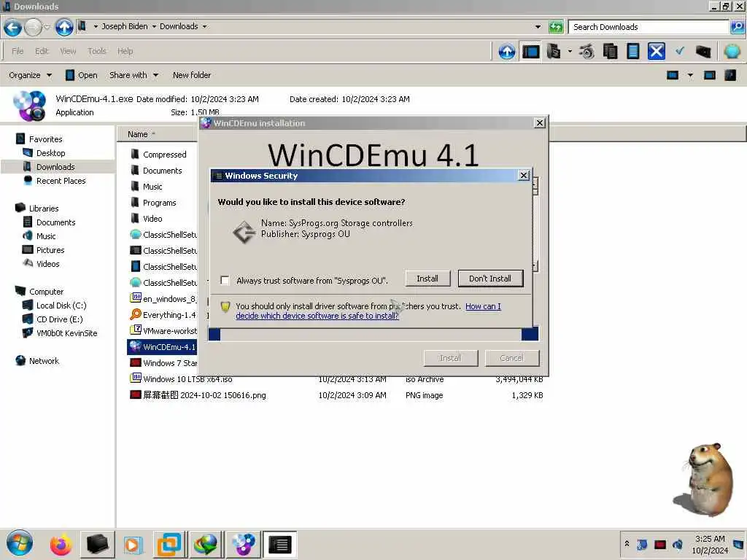The width and height of the screenshot is (747, 560).
Task: Open the Downloads breadcrumb dropdown arrow
Action: [x=204, y=27]
